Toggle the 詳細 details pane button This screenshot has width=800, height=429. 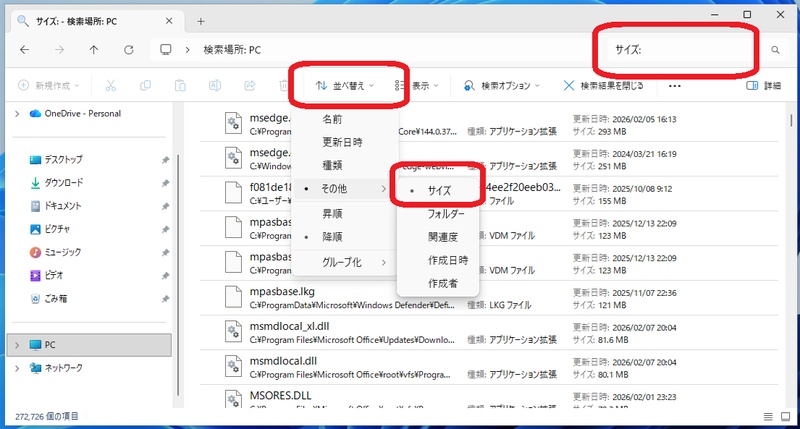click(x=764, y=86)
